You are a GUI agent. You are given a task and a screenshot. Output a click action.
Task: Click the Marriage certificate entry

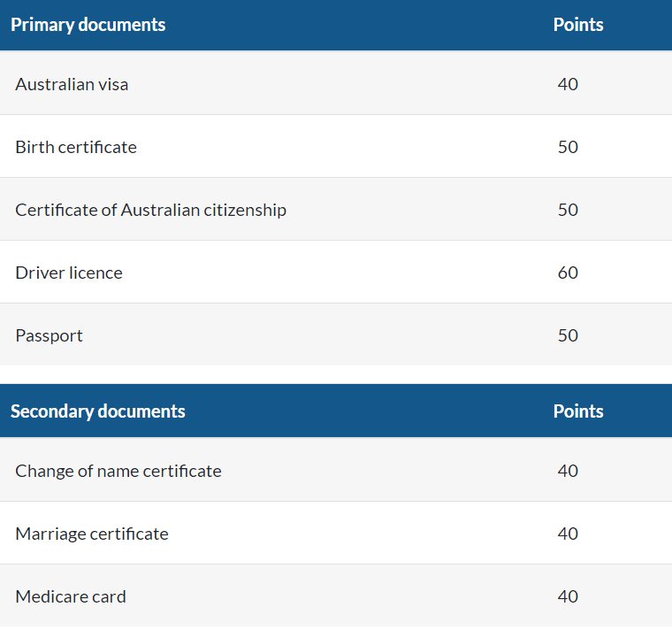click(92, 534)
